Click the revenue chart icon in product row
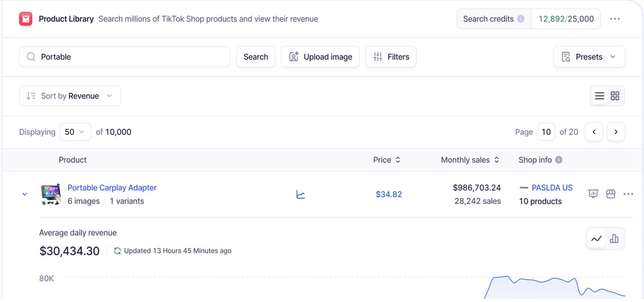 coord(301,194)
